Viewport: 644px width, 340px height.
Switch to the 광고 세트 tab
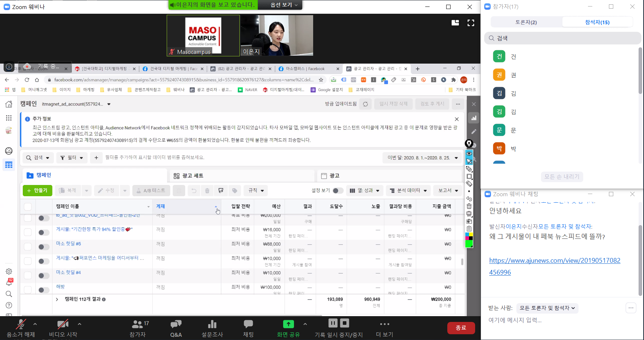tap(193, 176)
